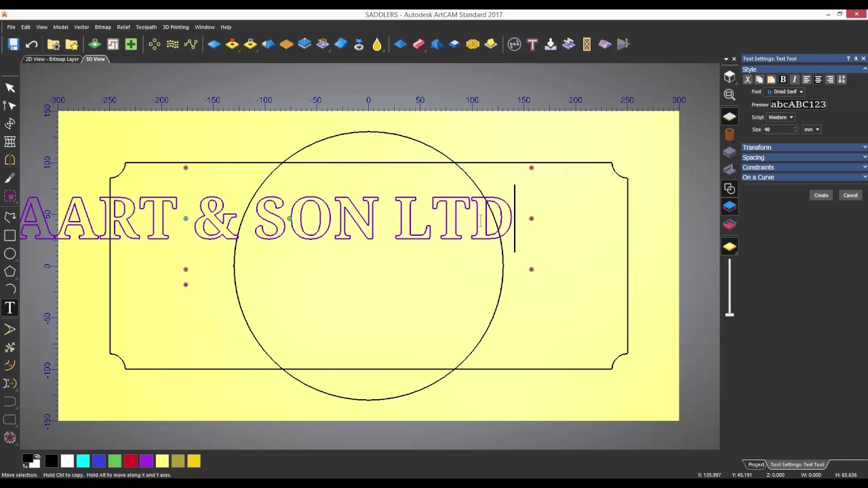Image resolution: width=868 pixels, height=488 pixels.
Task: Toggle Bold text formatting
Action: point(783,80)
